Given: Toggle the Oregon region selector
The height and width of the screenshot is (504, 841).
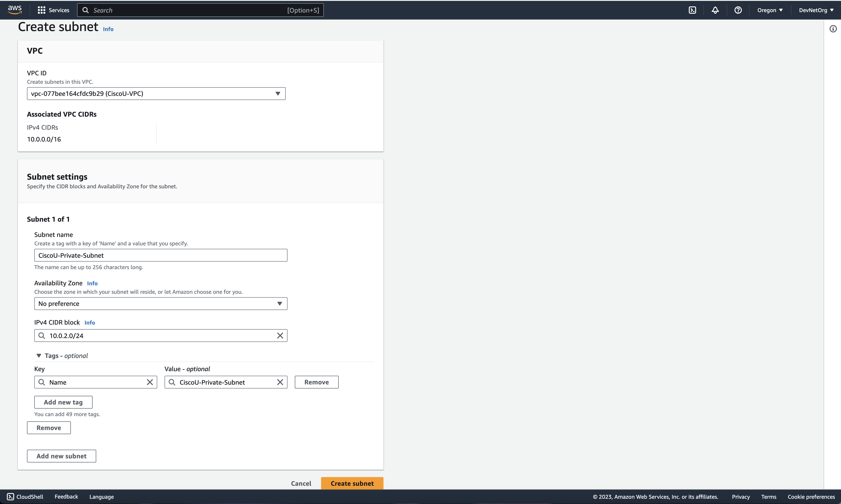Looking at the screenshot, I should [771, 10].
